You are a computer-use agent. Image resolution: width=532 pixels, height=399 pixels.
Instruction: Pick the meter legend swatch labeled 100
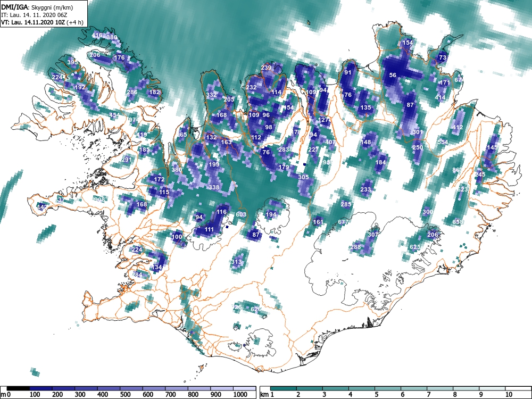41,388
